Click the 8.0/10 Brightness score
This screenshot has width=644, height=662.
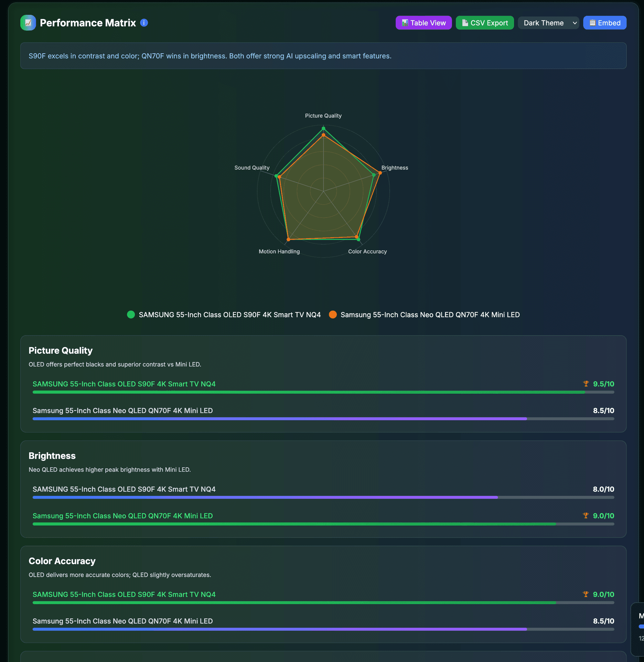point(603,489)
